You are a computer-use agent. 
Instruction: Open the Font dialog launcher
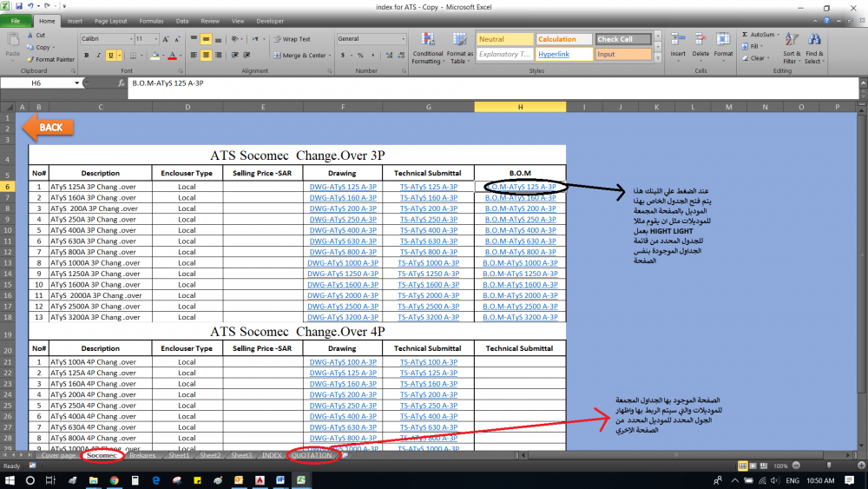181,71
